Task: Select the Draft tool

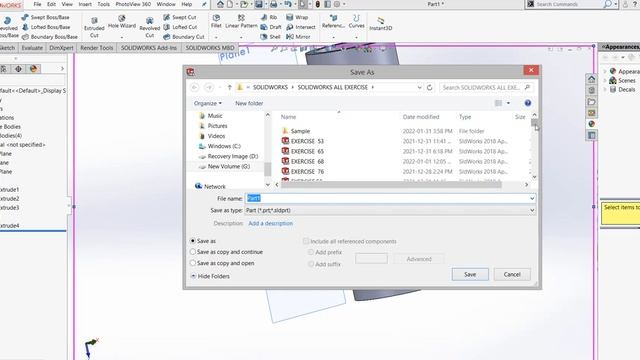Action: (271, 27)
